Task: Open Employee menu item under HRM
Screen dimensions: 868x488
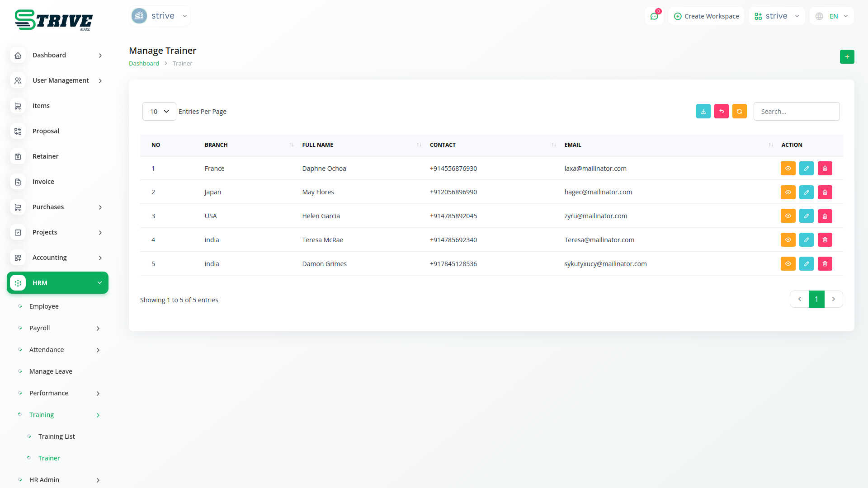Action: (x=44, y=306)
